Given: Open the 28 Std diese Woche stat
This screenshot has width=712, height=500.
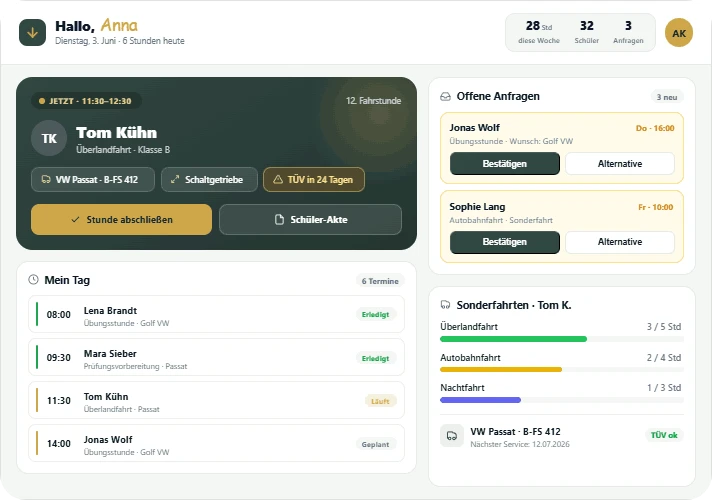Looking at the screenshot, I should point(539,32).
